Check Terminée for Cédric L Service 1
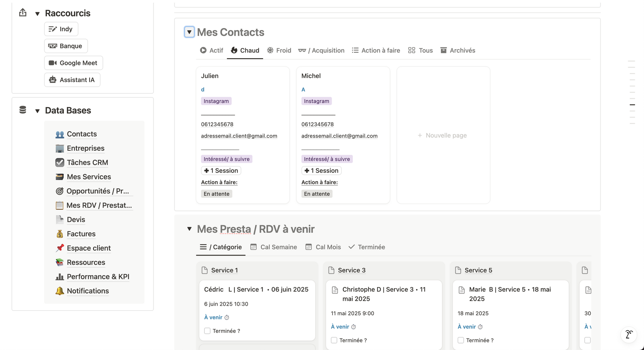 (207, 331)
